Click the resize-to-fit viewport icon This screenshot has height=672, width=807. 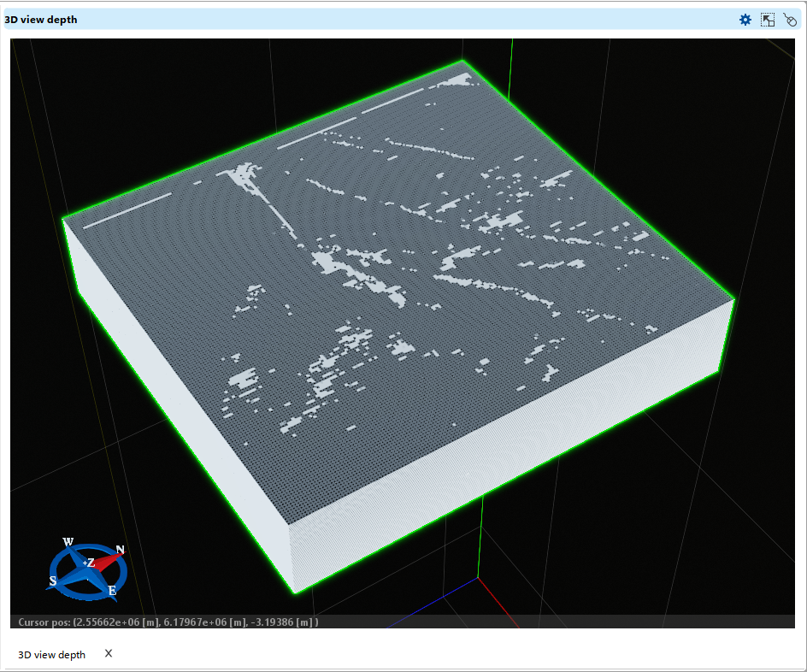pyautogui.click(x=767, y=19)
